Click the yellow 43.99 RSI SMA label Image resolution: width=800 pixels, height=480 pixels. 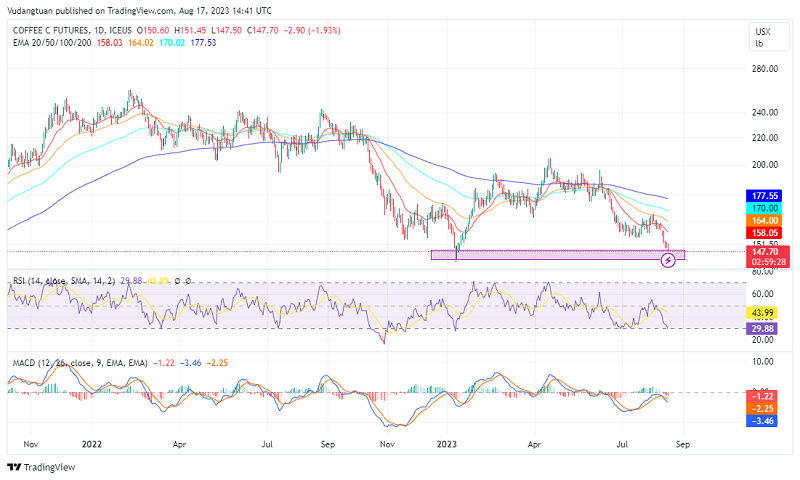click(x=763, y=313)
